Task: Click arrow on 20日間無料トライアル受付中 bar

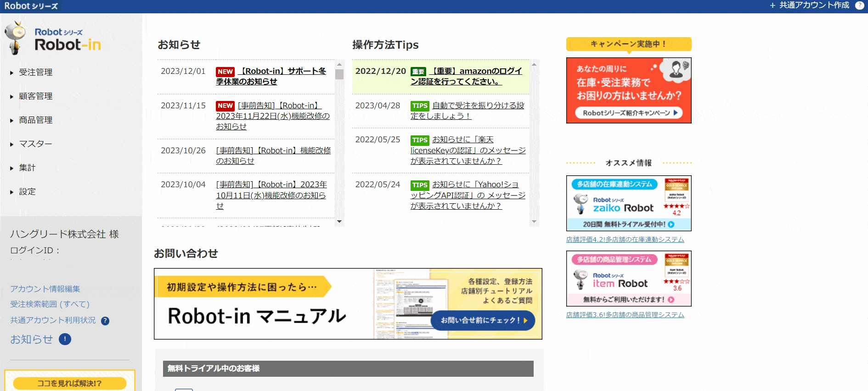Action: click(x=671, y=224)
